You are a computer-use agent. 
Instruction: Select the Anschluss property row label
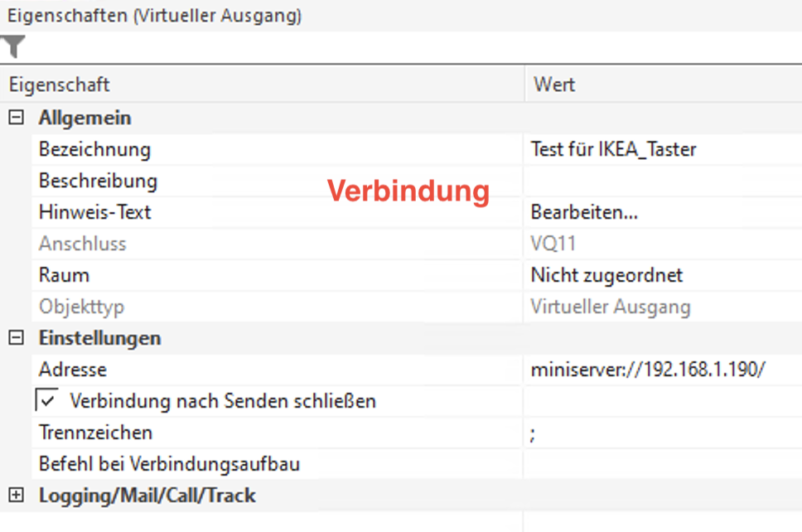pyautogui.click(x=83, y=244)
